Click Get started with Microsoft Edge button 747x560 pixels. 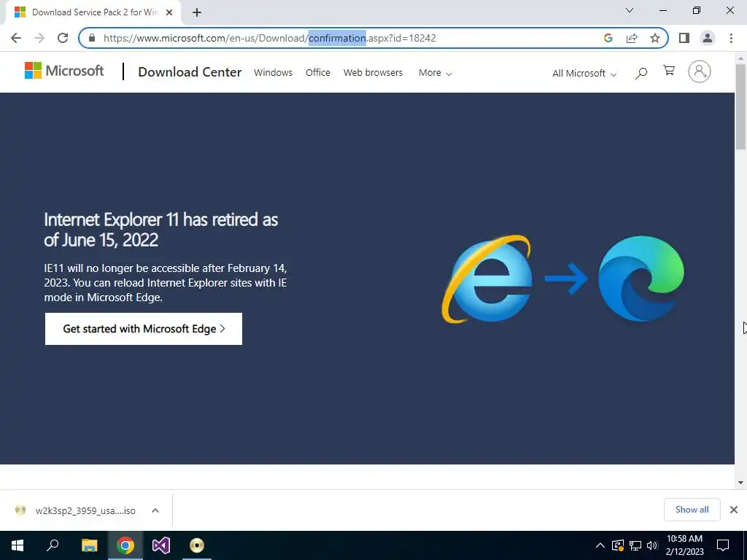(144, 329)
